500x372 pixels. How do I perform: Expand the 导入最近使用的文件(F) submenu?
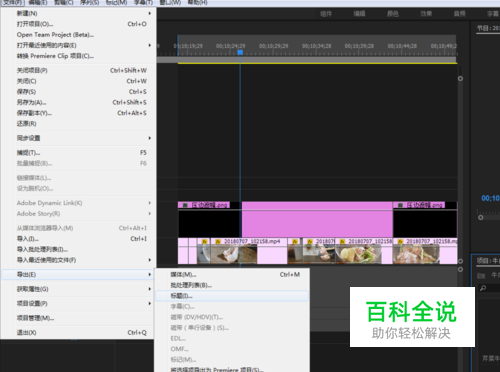click(150, 260)
